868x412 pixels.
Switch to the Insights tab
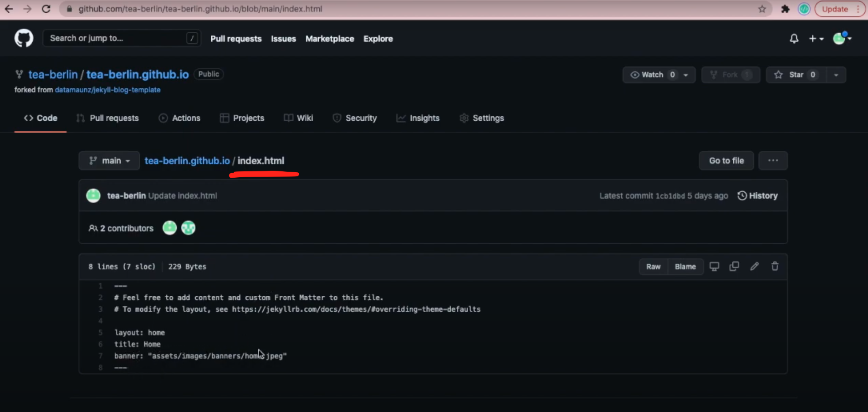coord(418,118)
